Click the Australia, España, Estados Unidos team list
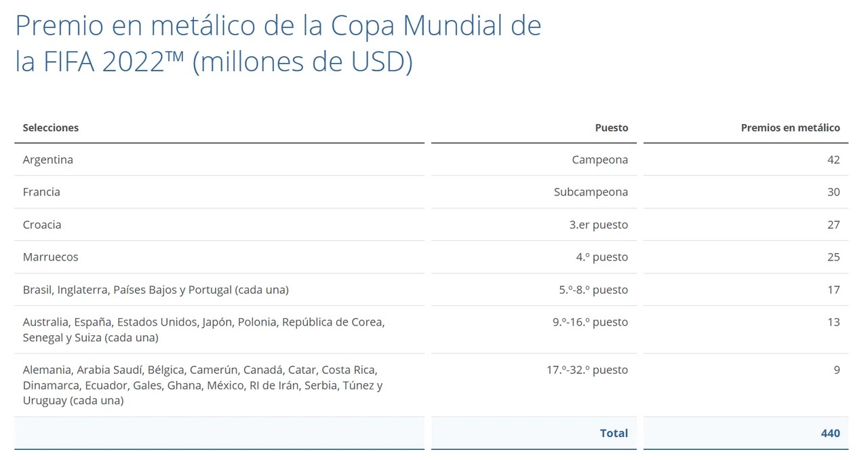 coord(203,330)
